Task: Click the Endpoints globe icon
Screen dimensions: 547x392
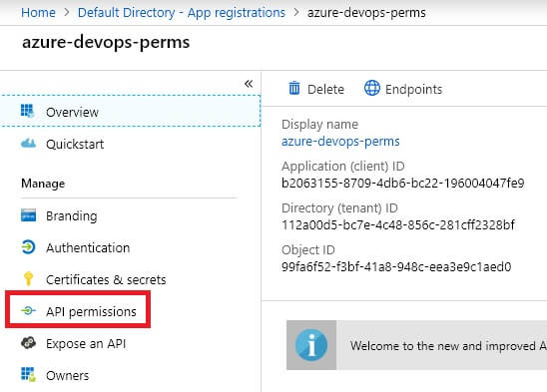Action: (x=372, y=88)
